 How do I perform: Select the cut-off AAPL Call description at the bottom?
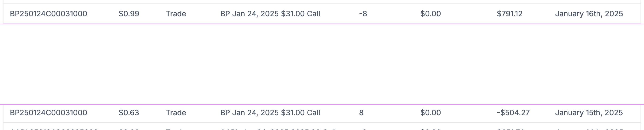pos(278,129)
